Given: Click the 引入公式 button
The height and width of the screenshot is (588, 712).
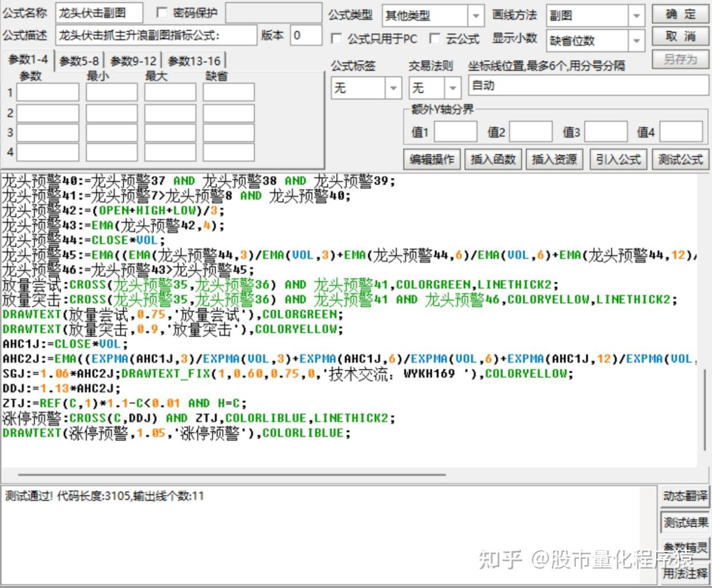Looking at the screenshot, I should (618, 159).
